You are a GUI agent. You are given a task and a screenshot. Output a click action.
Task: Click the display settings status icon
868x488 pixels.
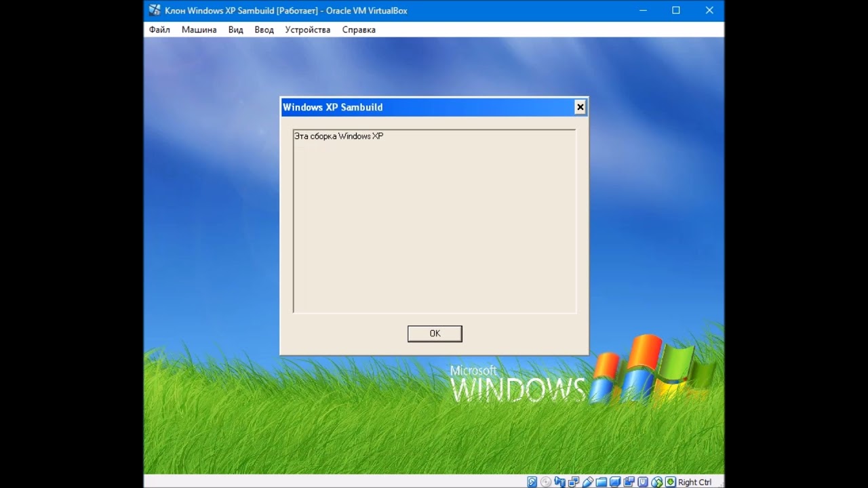(x=615, y=482)
